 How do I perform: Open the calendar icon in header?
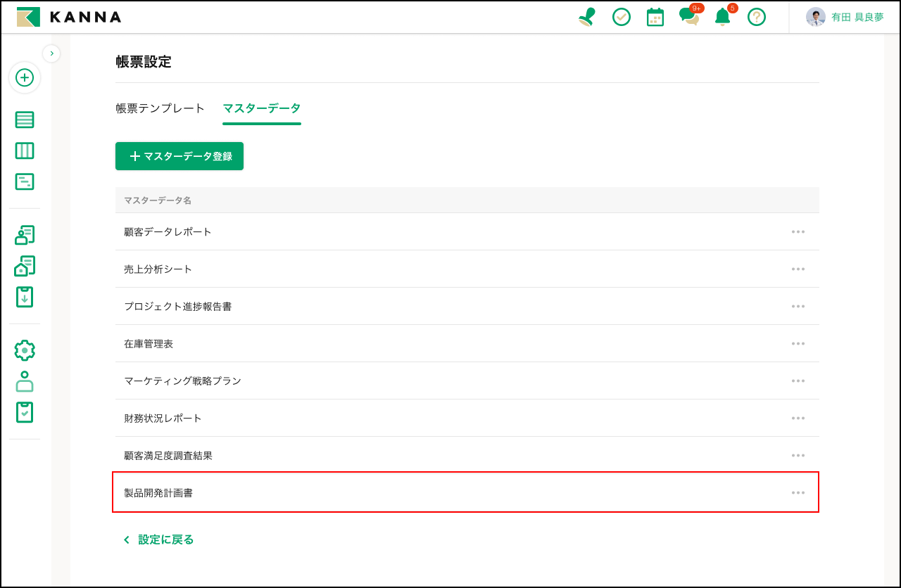pyautogui.click(x=655, y=17)
